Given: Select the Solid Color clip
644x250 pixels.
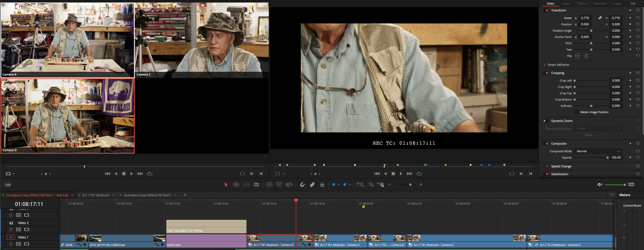Looking at the screenshot, I should click(206, 241).
